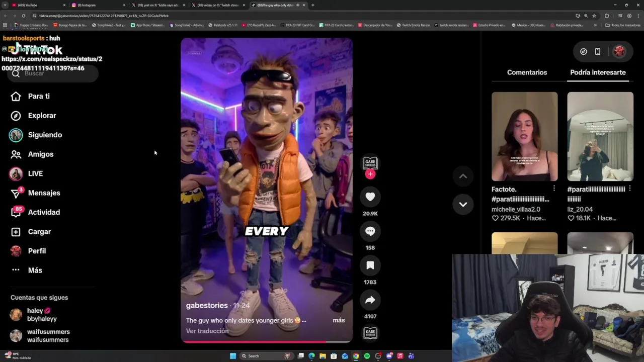Open the tab search dropdown arrow
644x362 pixels.
(5, 5)
